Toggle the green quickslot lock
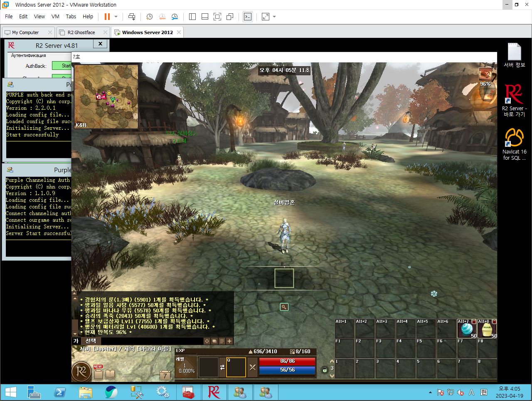 [x=325, y=369]
